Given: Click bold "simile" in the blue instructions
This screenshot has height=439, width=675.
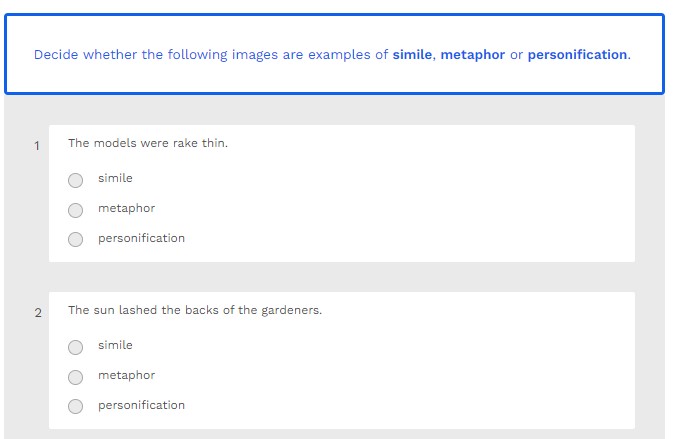Looking at the screenshot, I should click(x=412, y=55).
